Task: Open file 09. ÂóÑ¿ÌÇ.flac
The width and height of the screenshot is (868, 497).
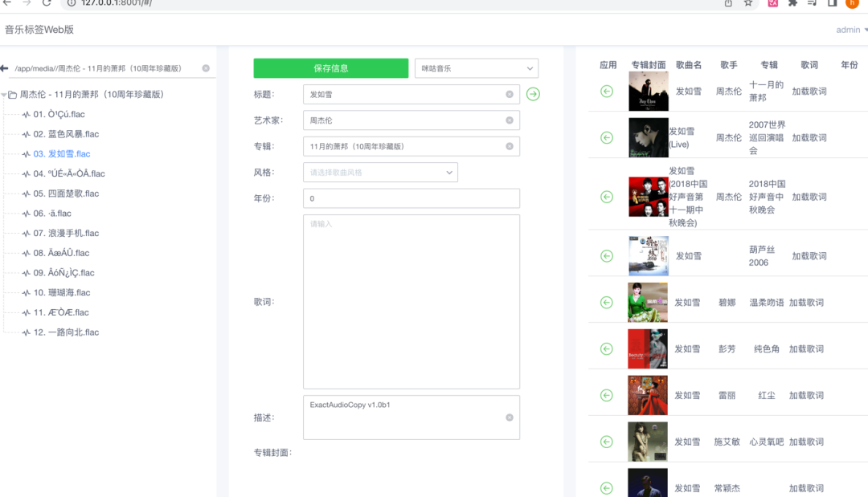Action: [63, 272]
